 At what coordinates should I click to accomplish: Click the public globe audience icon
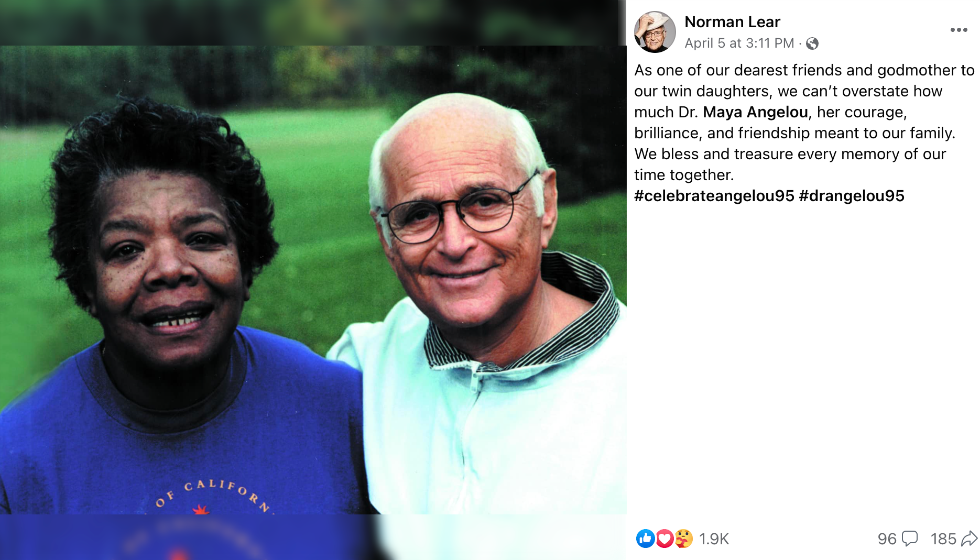pyautogui.click(x=812, y=43)
